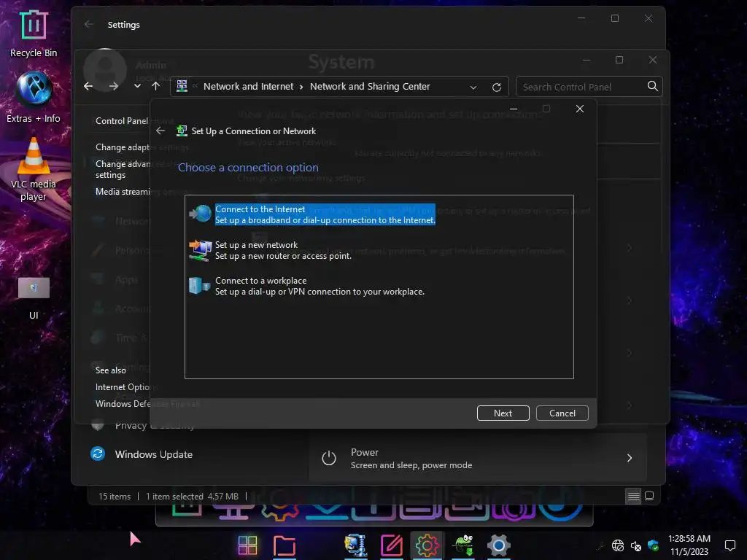
Task: Click the colorful Settings gear on taskbar
Action: pyautogui.click(x=427, y=545)
